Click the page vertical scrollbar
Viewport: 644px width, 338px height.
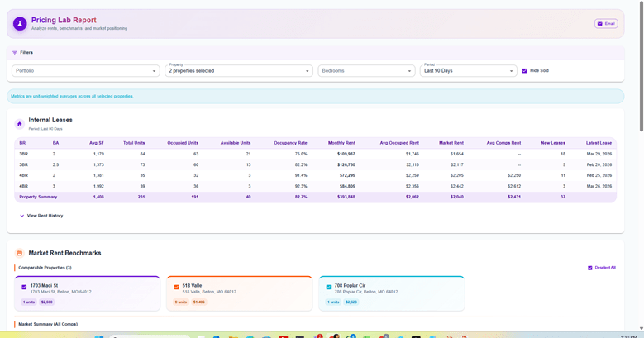(640, 66)
